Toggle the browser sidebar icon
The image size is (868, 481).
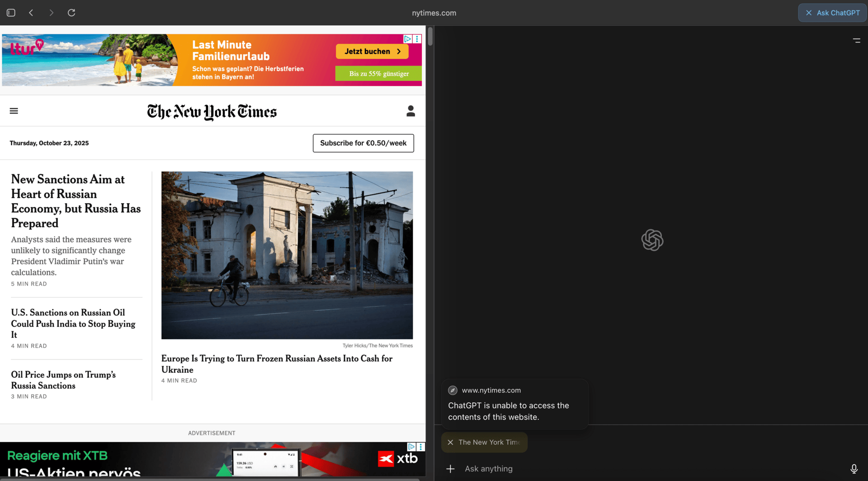pos(11,13)
